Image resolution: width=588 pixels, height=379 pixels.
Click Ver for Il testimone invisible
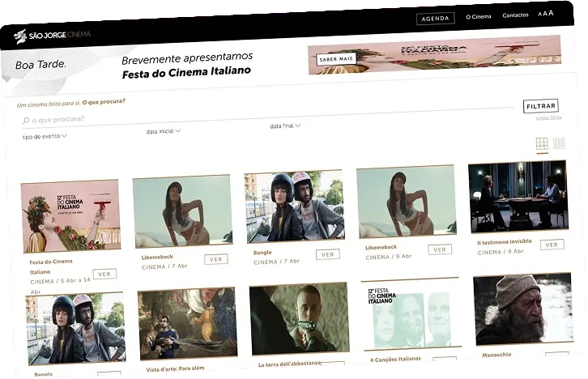coord(552,245)
